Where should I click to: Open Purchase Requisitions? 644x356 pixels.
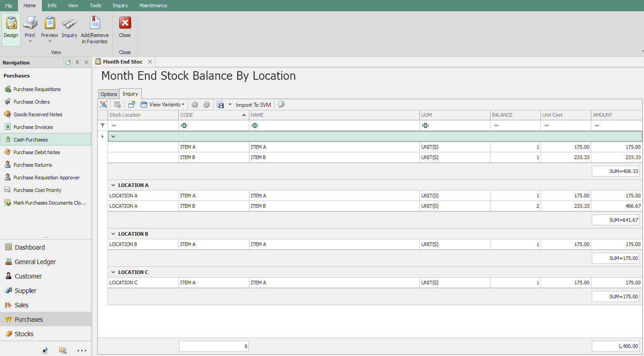click(x=45, y=89)
